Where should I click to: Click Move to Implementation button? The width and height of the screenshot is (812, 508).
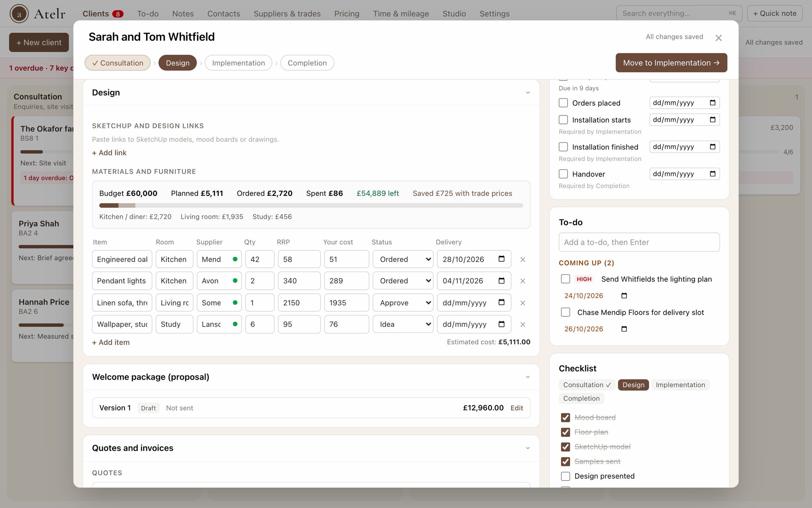(671, 63)
